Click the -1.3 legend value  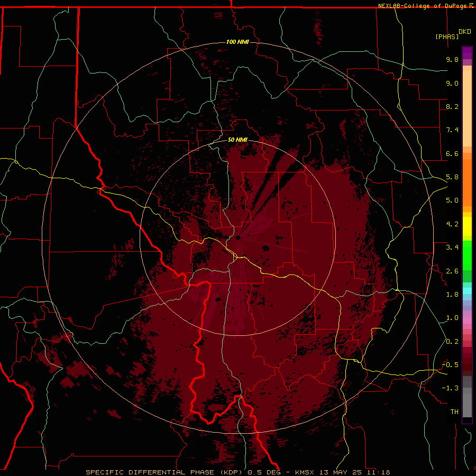point(450,388)
